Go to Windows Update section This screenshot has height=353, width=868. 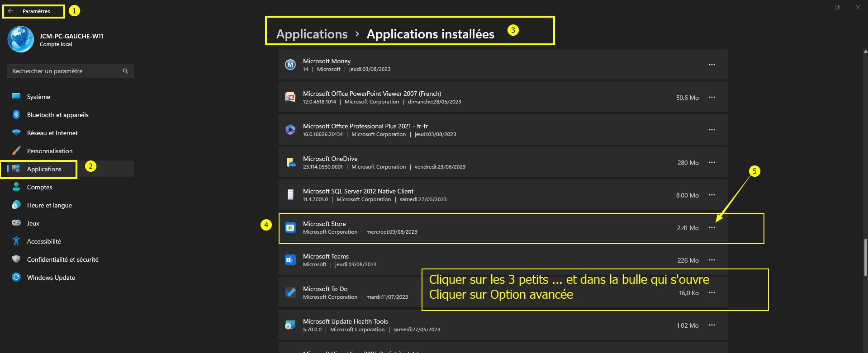51,278
